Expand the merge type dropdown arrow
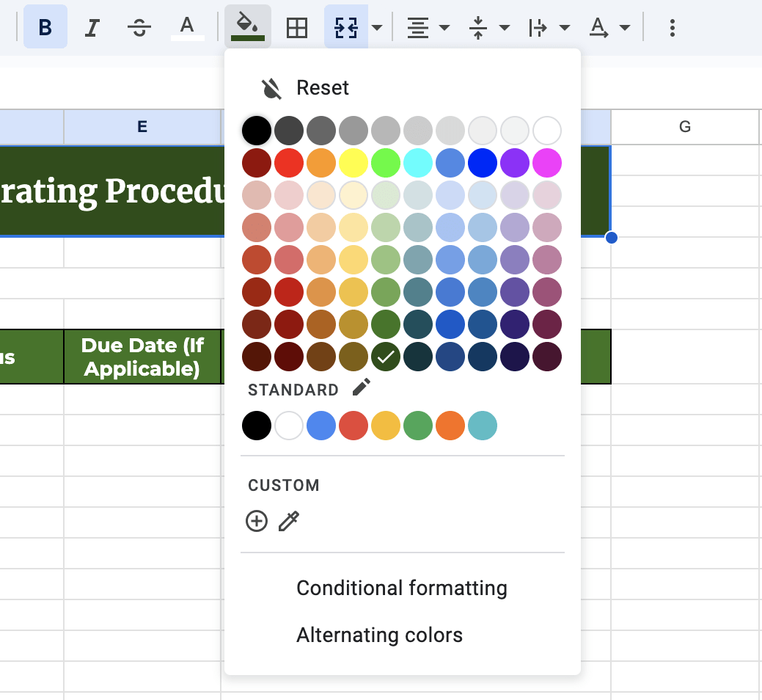 pos(377,28)
